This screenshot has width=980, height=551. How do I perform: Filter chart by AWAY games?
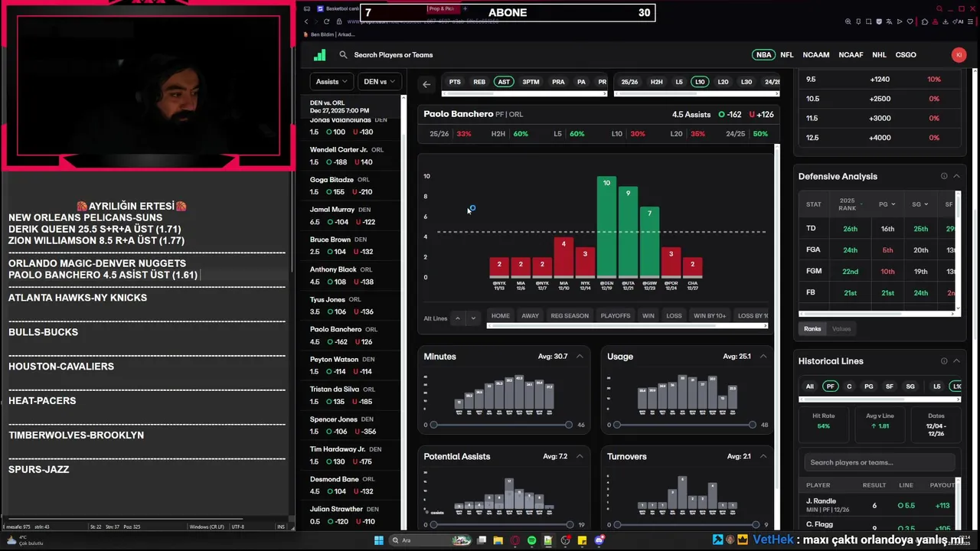coord(530,315)
